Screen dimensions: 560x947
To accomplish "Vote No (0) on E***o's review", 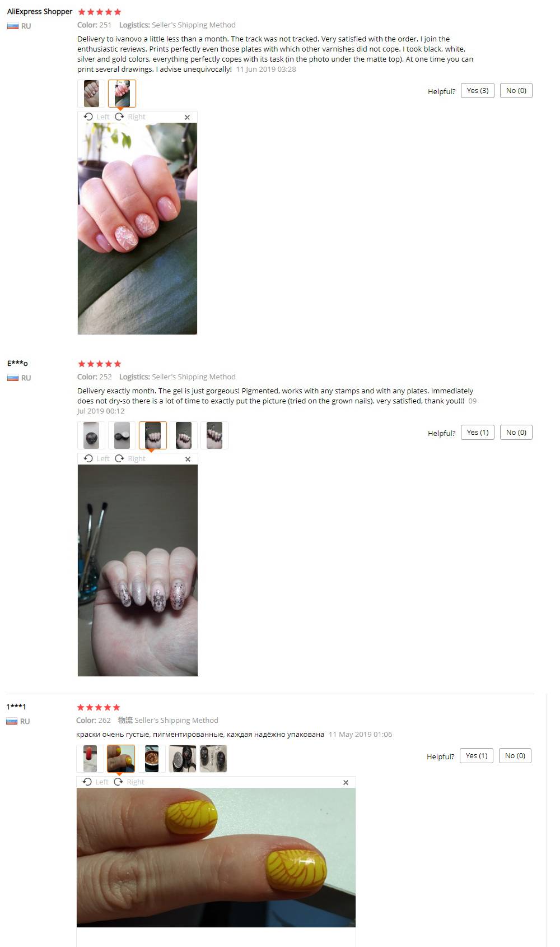I will [516, 433].
